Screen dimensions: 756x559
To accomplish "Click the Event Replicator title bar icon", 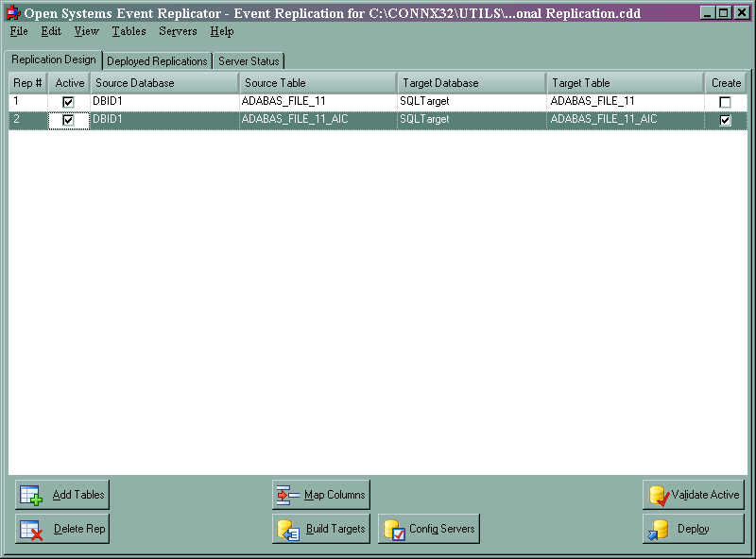I will tap(10, 12).
